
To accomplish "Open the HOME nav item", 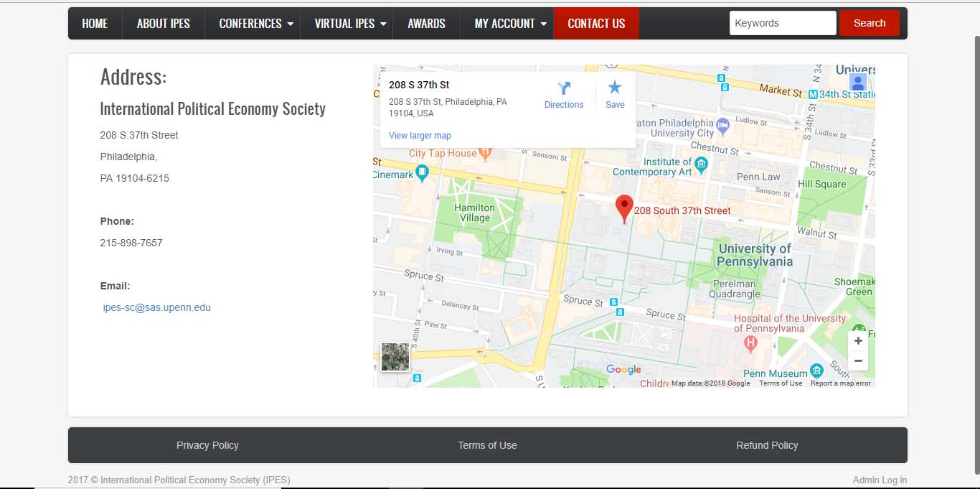I will (95, 24).
